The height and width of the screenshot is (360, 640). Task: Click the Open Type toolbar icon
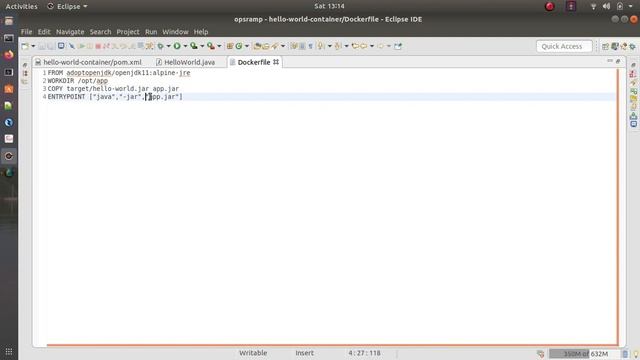point(257,46)
